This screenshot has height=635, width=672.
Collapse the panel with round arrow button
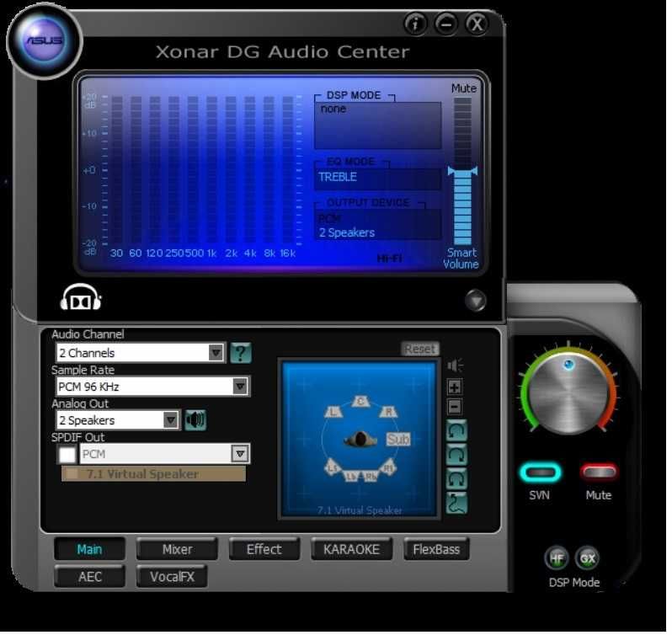[x=477, y=301]
